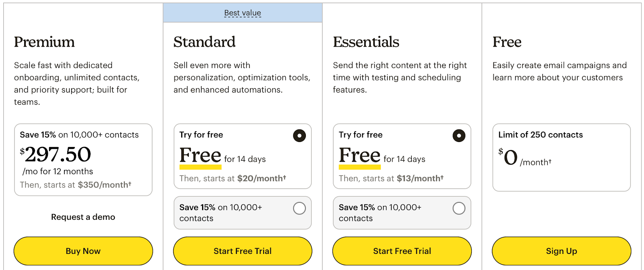Click Request a demo
Viewport: 644px width, 270px height.
(x=83, y=217)
